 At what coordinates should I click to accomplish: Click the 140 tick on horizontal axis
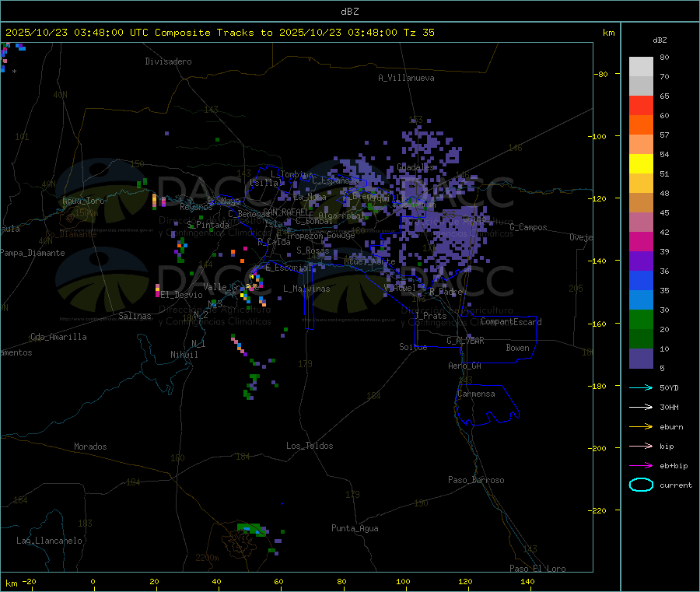point(527,581)
